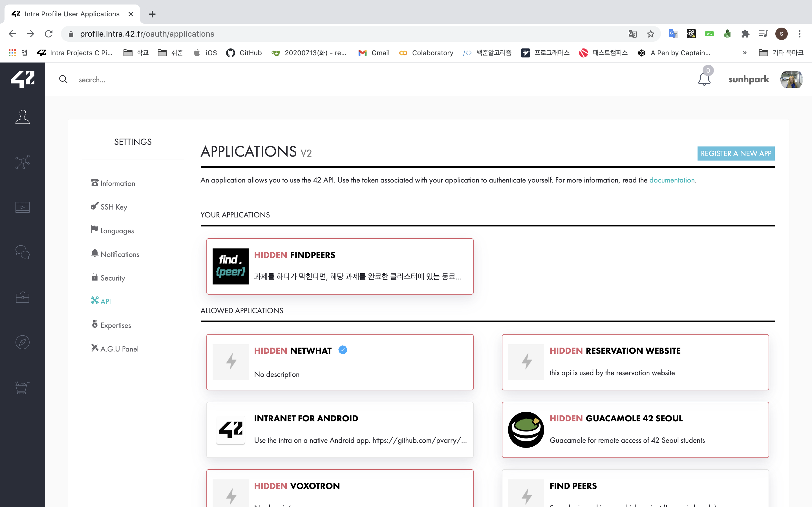
Task: Open the video e-learning sidebar icon
Action: 23,207
